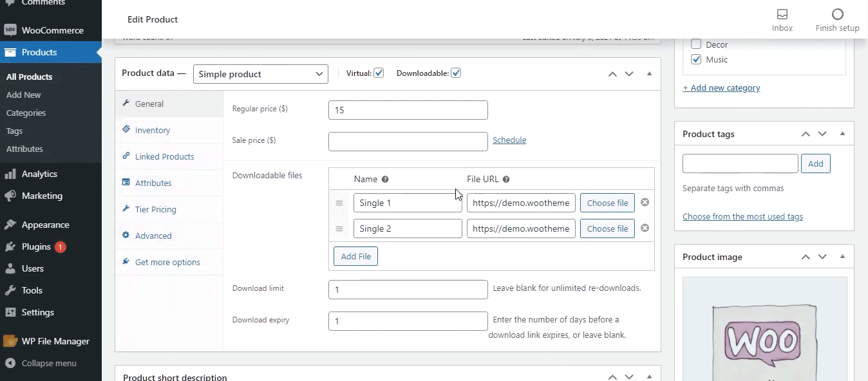Click the Schedule sale price link

(x=509, y=140)
